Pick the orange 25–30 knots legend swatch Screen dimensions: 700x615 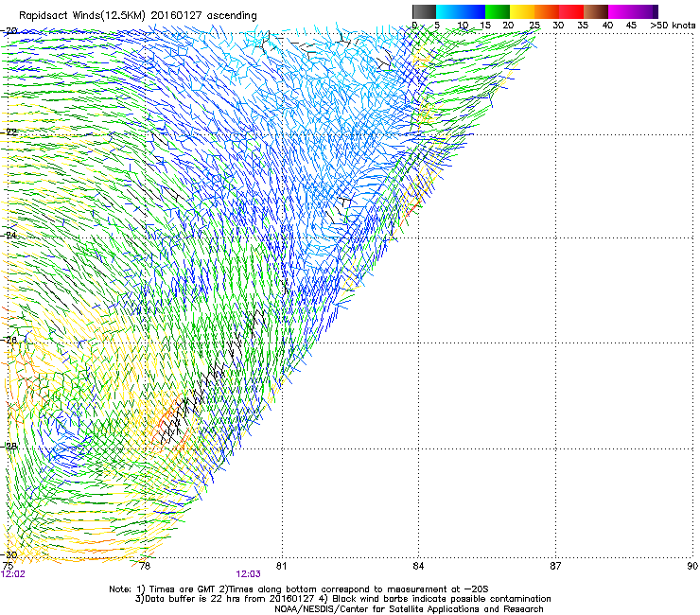pyautogui.click(x=547, y=11)
